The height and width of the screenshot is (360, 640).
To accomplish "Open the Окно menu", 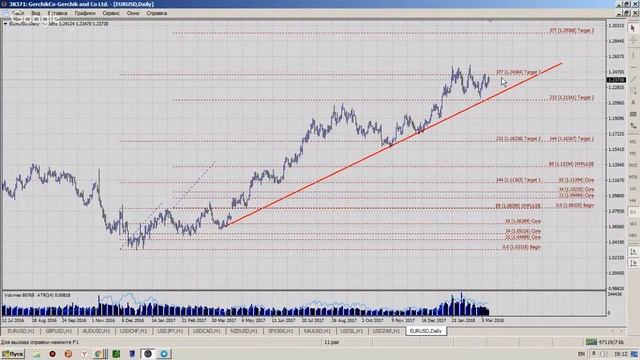I will [133, 13].
